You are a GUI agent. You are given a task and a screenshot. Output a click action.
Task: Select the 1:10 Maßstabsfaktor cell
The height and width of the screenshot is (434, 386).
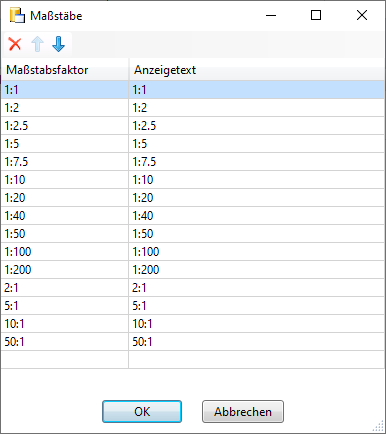(x=65, y=180)
